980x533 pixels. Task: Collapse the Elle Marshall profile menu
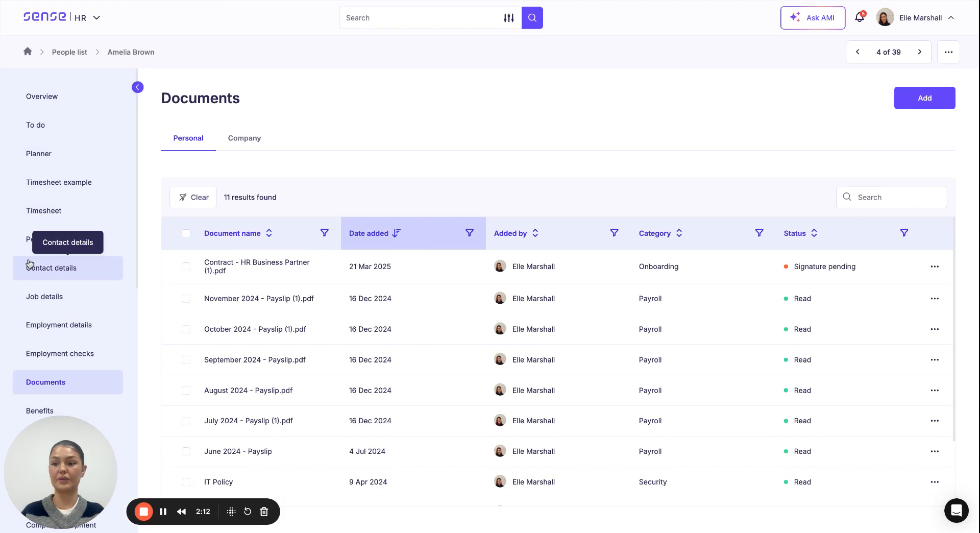951,17
